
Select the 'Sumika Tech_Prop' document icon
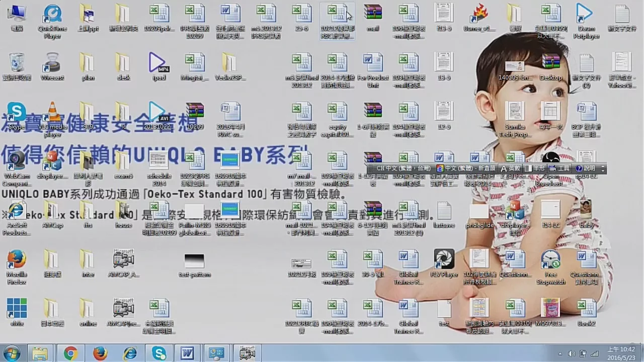[515, 119]
